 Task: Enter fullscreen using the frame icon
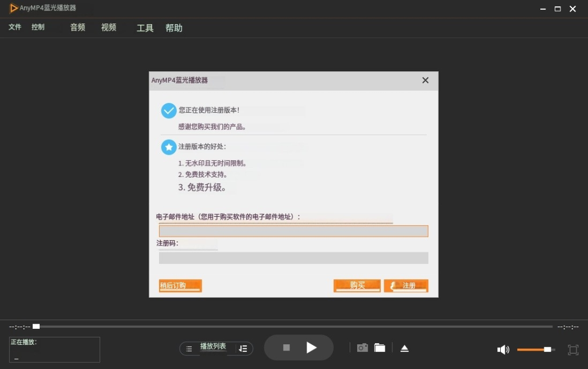click(x=572, y=349)
